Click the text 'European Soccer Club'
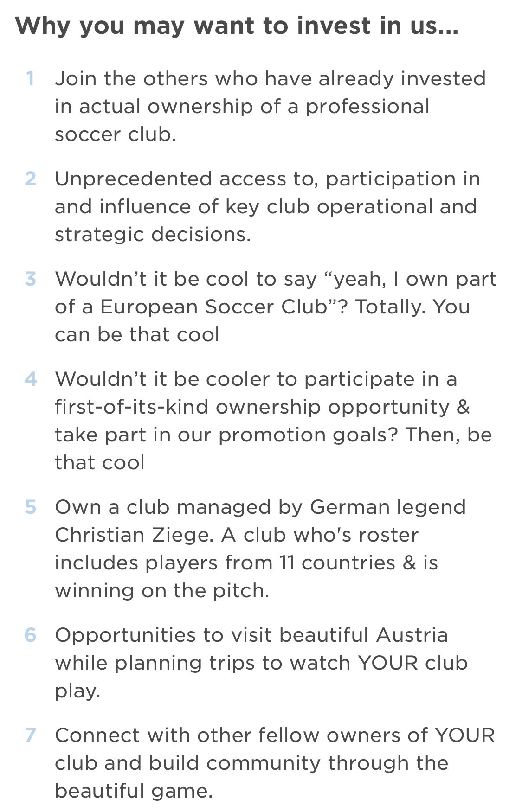Image resolution: width=522 pixels, height=812 pixels. pos(214,307)
